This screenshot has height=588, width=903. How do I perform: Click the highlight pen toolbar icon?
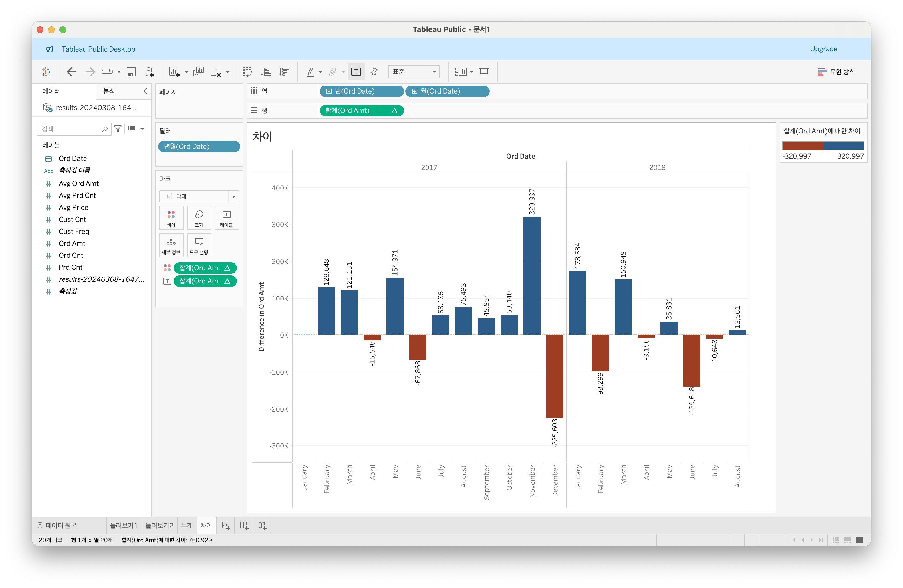[310, 72]
